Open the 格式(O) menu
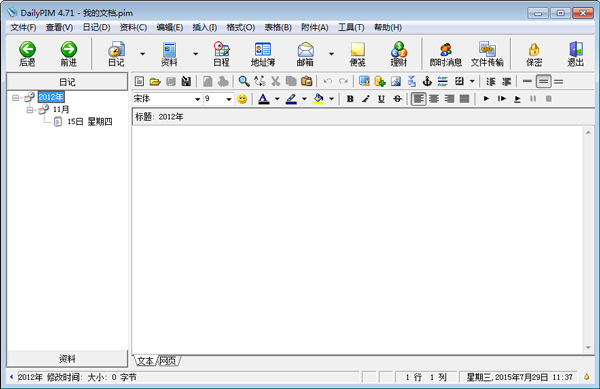Image resolution: width=600 pixels, height=389 pixels. coord(241,28)
